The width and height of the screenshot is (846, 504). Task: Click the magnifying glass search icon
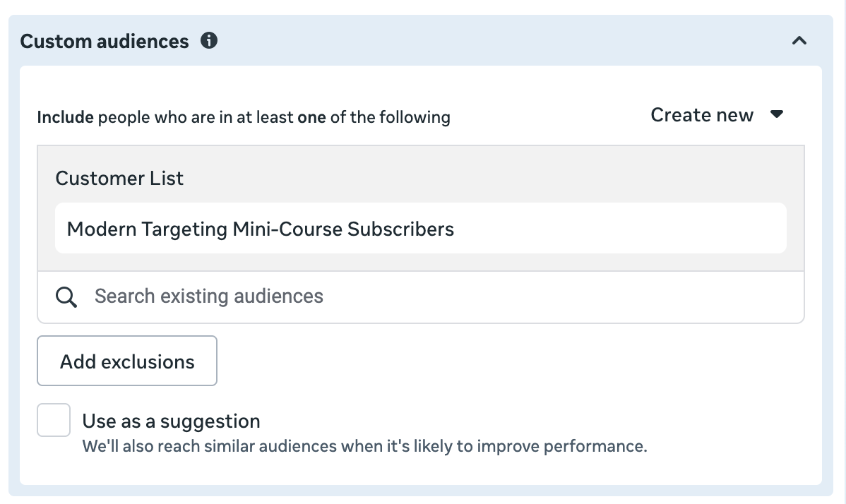(x=66, y=296)
